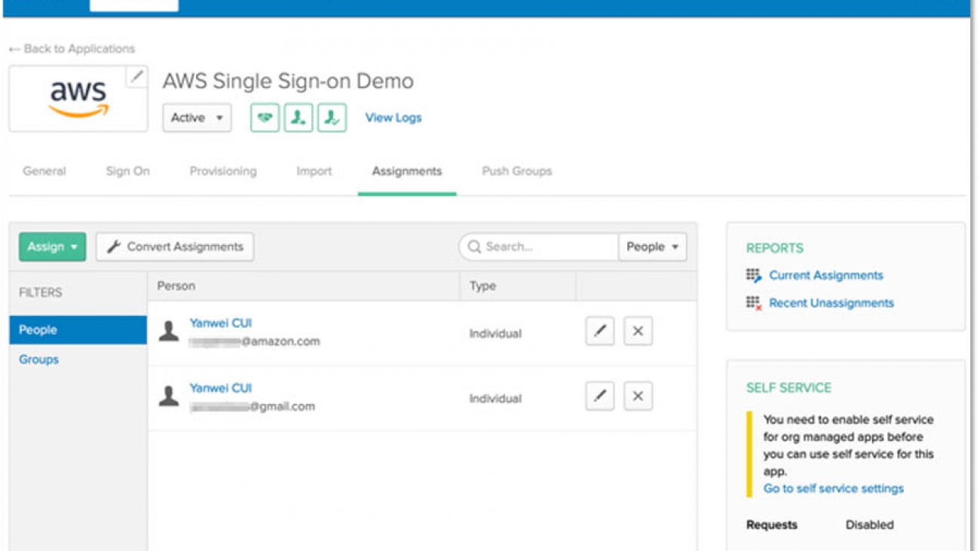Screen dimensions: 980x551
Task: Click the person avatar for the gmail.com row
Action: tap(169, 396)
